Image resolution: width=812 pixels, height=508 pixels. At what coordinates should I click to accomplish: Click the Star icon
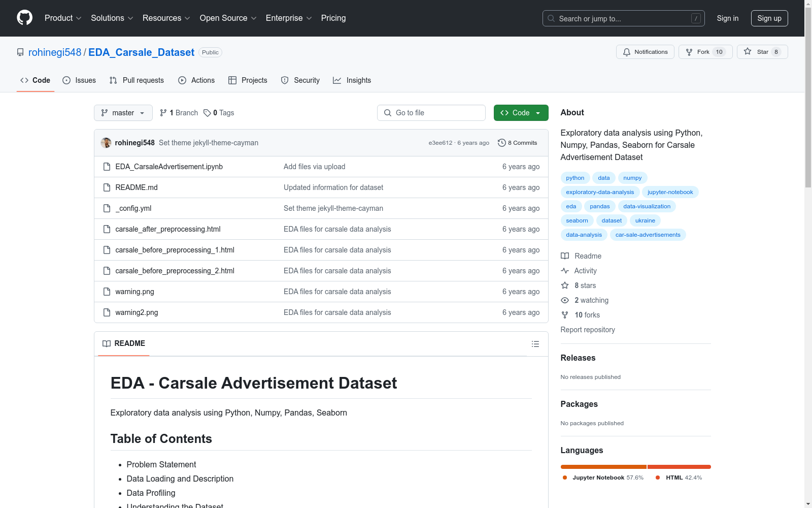[x=748, y=51]
